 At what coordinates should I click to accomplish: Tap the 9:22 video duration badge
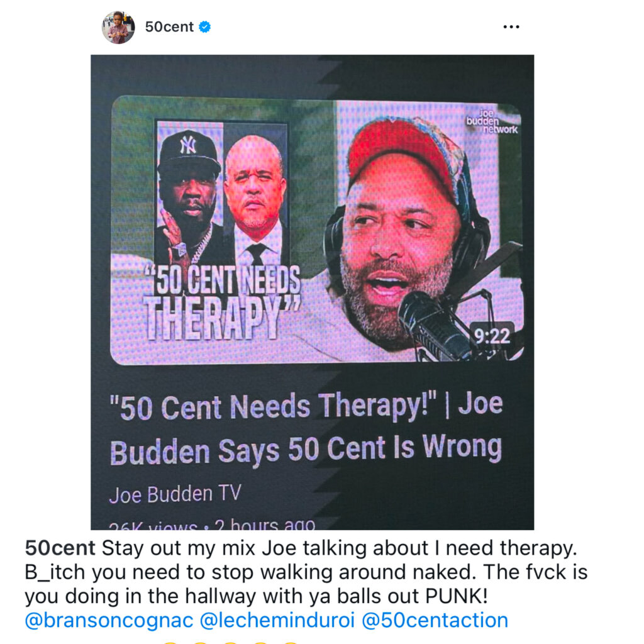tap(492, 336)
